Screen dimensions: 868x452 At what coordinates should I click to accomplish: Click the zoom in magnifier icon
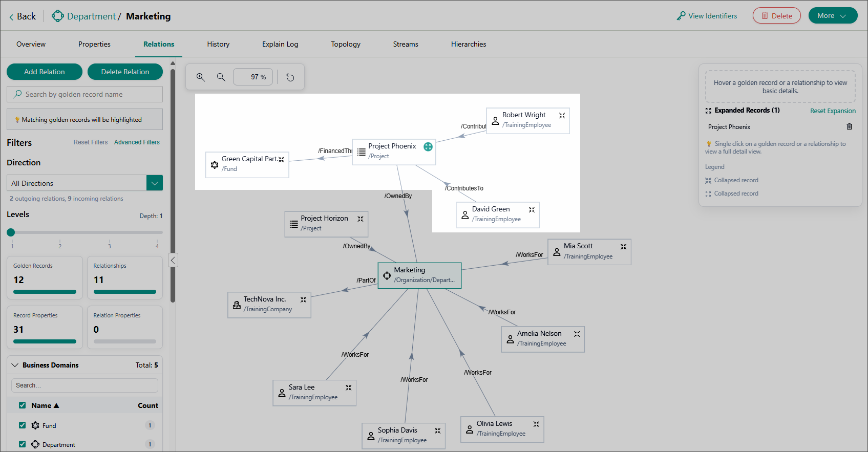click(x=201, y=77)
